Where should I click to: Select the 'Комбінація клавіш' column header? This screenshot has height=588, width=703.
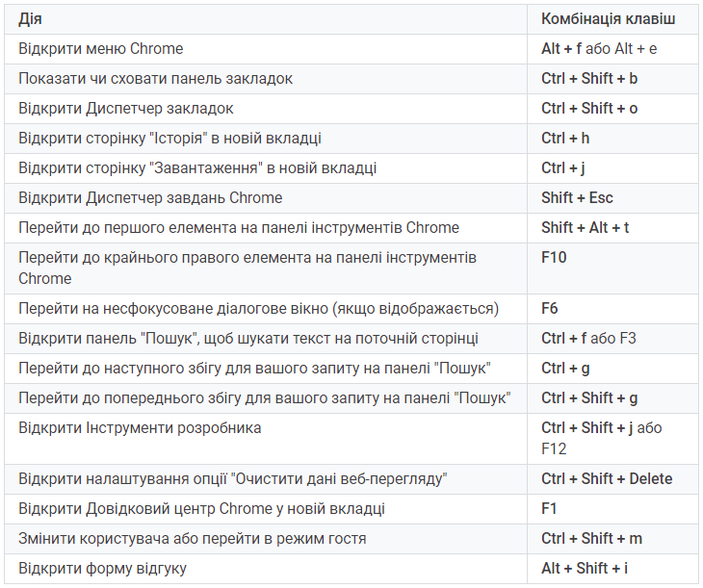(x=612, y=19)
